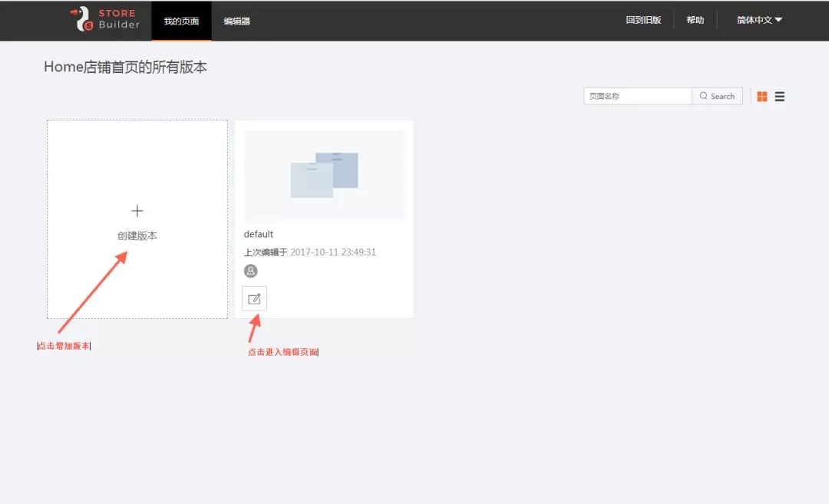Click the Store Builder logo
Viewport: 829px width, 504px height.
[x=104, y=20]
